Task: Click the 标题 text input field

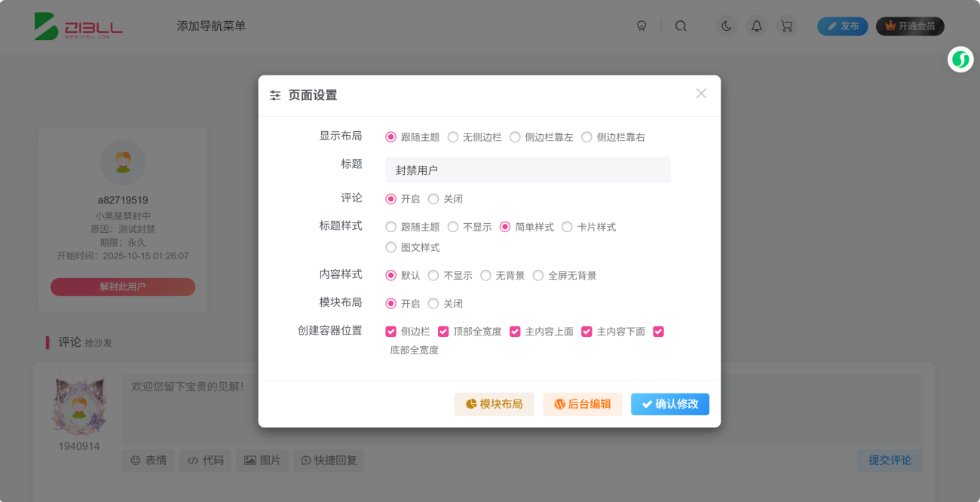Action: [x=528, y=170]
